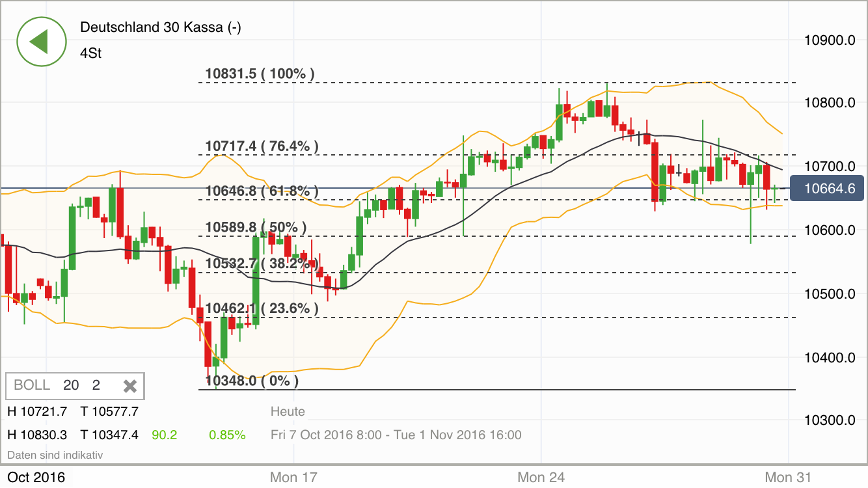Click the 61.8% level label 10646.8
The height and width of the screenshot is (488, 868).
261,191
